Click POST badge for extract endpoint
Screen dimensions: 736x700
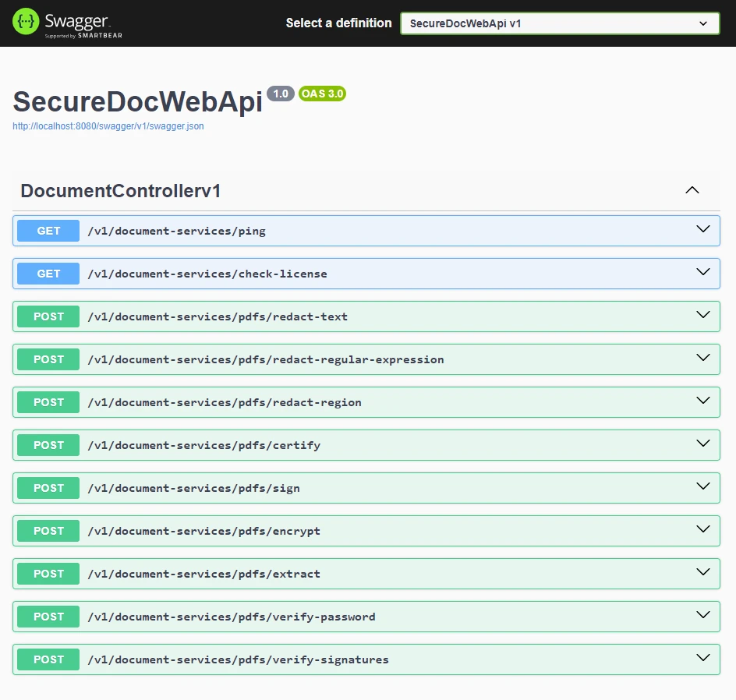[x=48, y=574]
